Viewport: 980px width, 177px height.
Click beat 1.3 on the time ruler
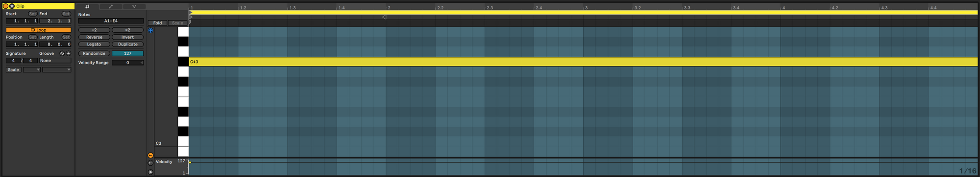tap(293, 8)
